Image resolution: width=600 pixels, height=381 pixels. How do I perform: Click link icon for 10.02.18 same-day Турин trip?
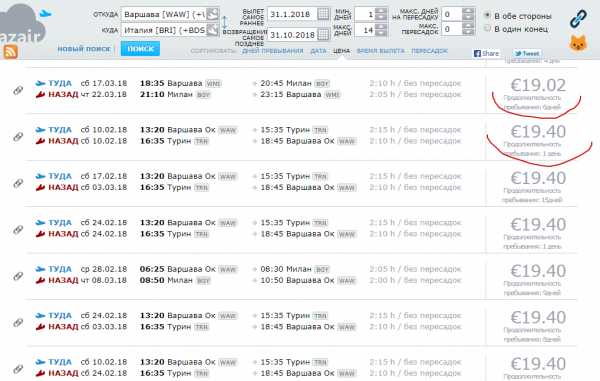point(18,137)
